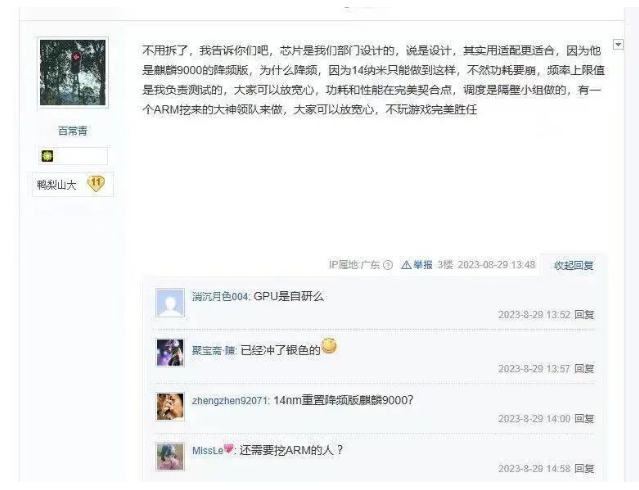Click the warning triangle report icon
639x490 pixels.
406,265
